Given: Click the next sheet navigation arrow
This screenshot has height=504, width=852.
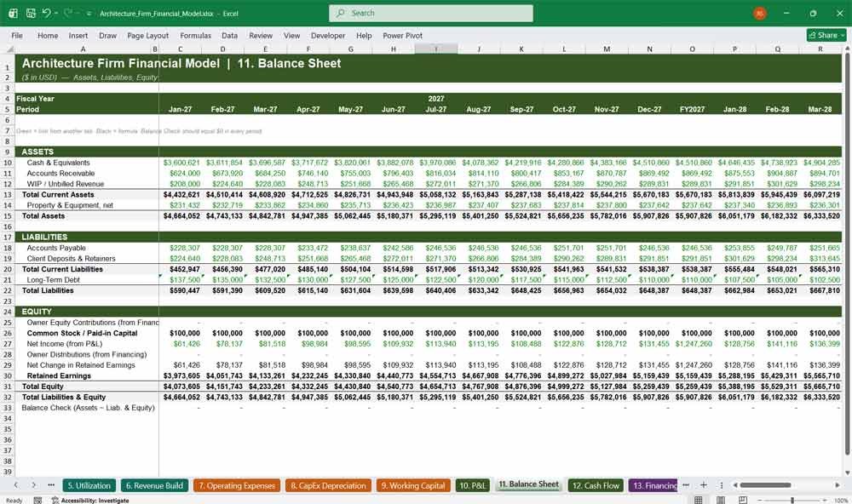Looking at the screenshot, I should [x=34, y=485].
